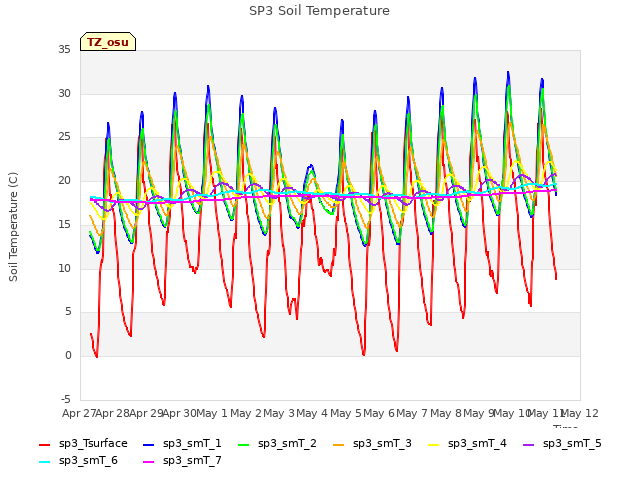The image size is (640, 480).
Task: Toggle sp3_smT_7 legend entry
Action: tap(182, 461)
